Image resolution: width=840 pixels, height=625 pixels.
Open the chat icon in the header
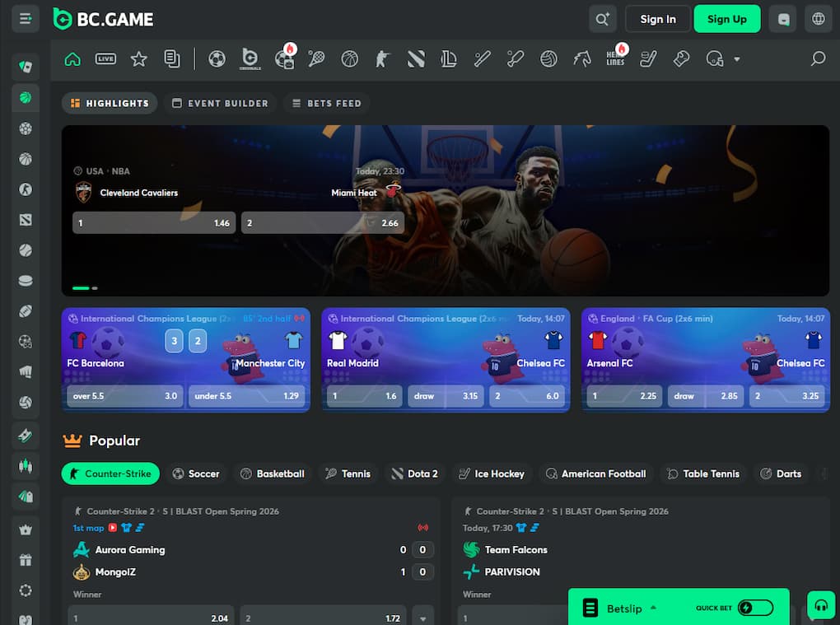(x=783, y=19)
